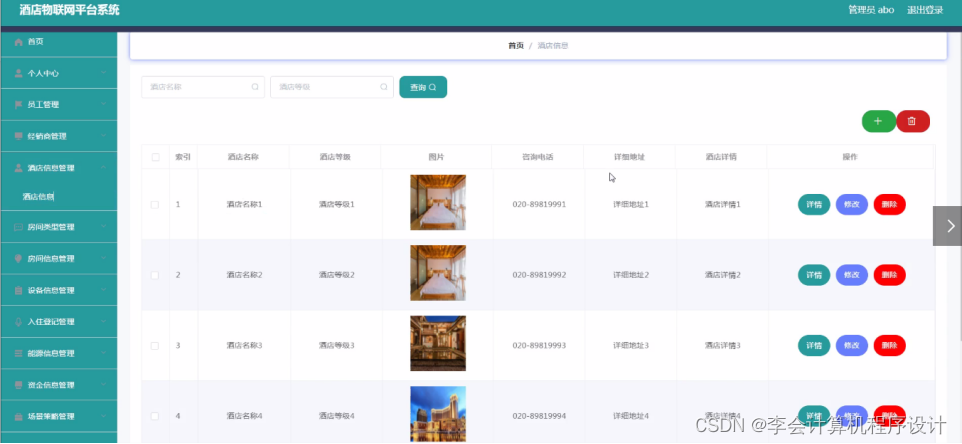Open the building image of 酒店名称4
This screenshot has width=962, height=444.
coord(438,414)
